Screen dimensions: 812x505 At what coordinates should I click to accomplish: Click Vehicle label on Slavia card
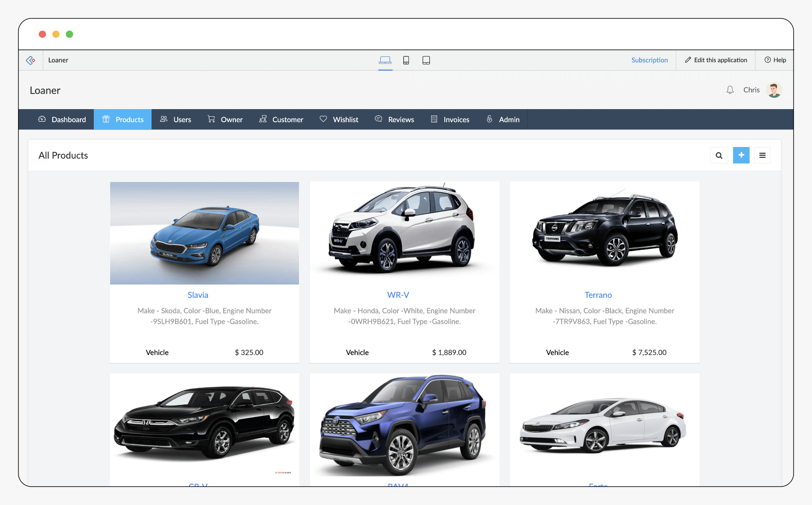[157, 353]
